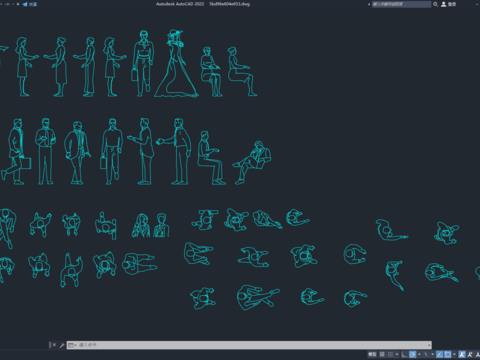
Task: Open the user sign-in account icon
Action: pyautogui.click(x=444, y=4)
